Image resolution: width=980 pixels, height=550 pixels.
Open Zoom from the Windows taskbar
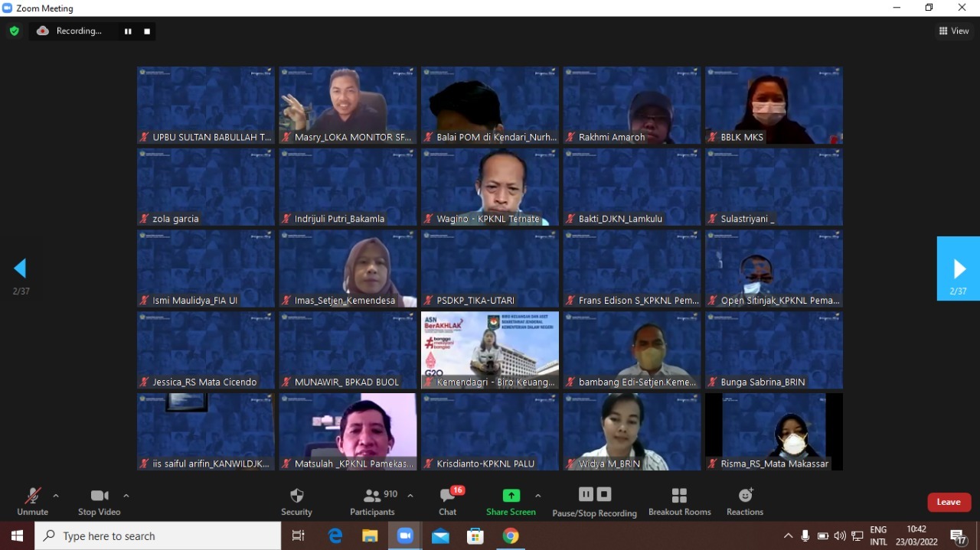tap(405, 536)
